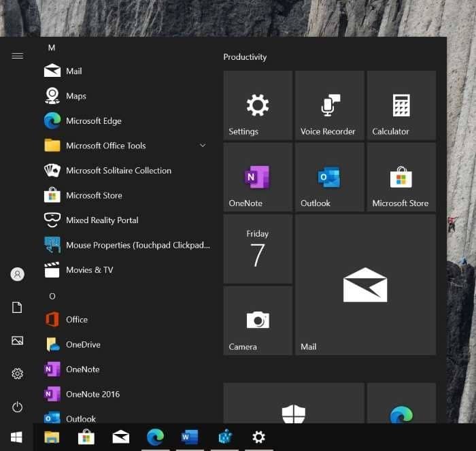Open the Microsoft Edge tile
Image resolution: width=476 pixels, height=451 pixels.
(x=401, y=403)
